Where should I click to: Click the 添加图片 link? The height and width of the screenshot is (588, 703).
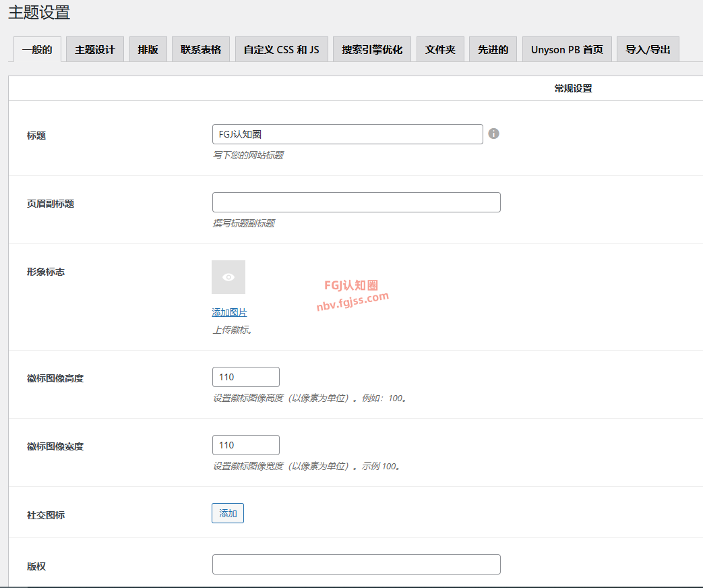(229, 312)
